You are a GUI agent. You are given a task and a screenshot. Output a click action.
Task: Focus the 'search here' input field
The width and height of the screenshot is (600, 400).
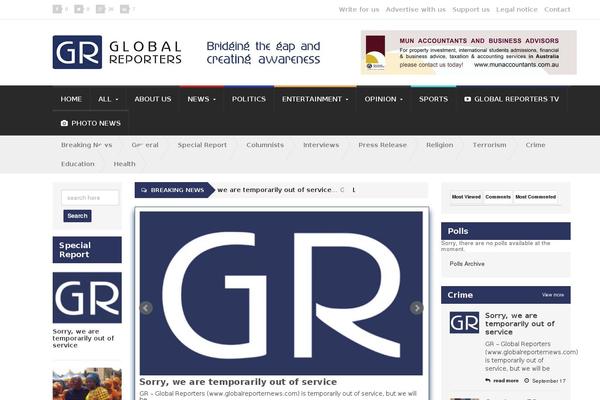[90, 198]
